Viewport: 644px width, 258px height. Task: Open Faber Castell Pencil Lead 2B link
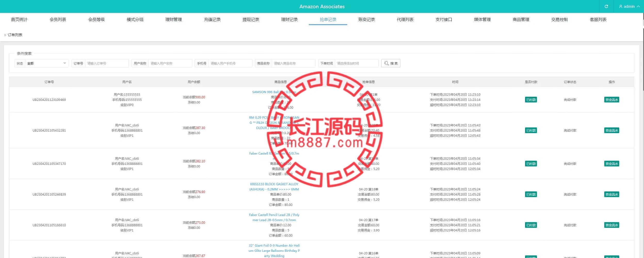pos(274,217)
